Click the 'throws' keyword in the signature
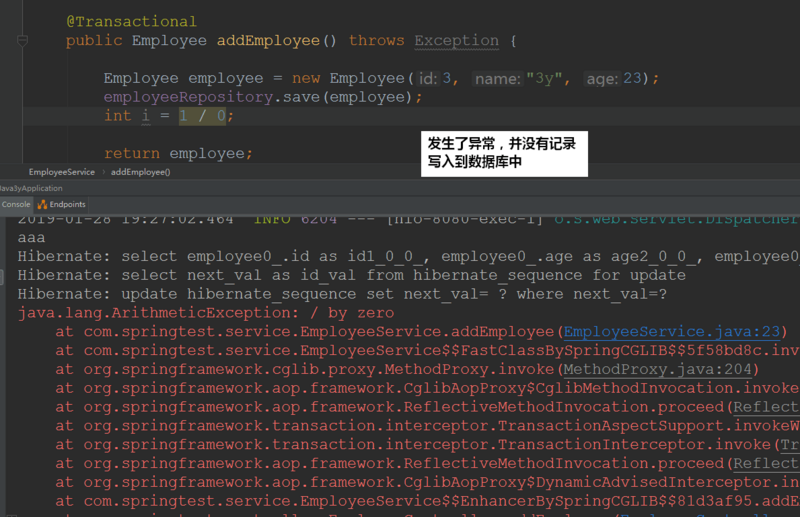The width and height of the screenshot is (800, 517). [x=377, y=40]
